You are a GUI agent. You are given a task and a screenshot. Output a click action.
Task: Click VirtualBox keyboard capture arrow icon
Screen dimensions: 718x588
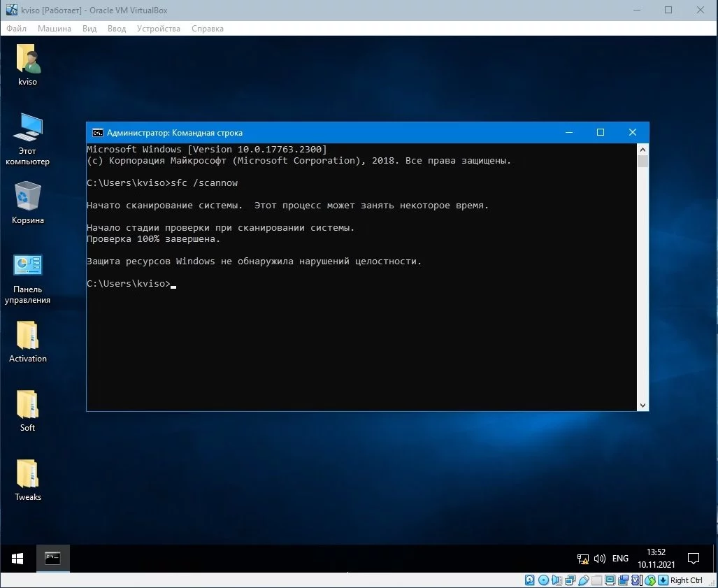click(x=663, y=580)
